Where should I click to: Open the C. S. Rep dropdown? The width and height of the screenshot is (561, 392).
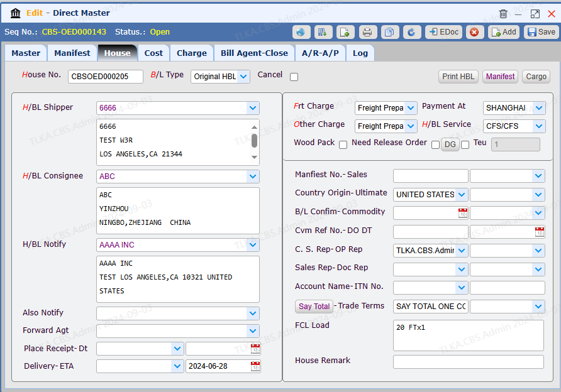pos(462,251)
